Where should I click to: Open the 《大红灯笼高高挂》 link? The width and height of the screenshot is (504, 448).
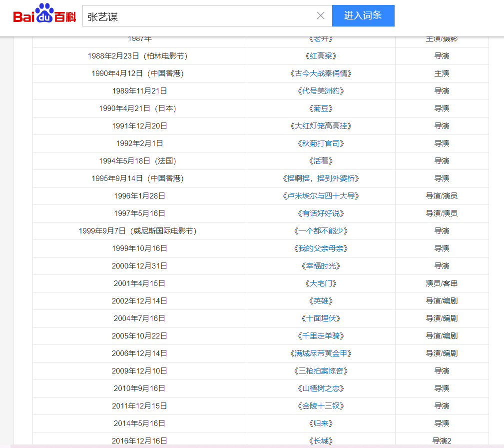321,126
